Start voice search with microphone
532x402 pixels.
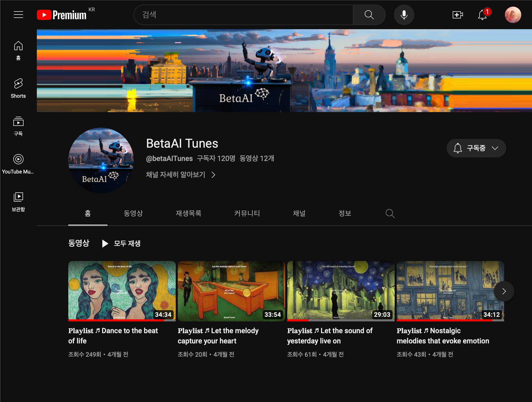point(404,15)
